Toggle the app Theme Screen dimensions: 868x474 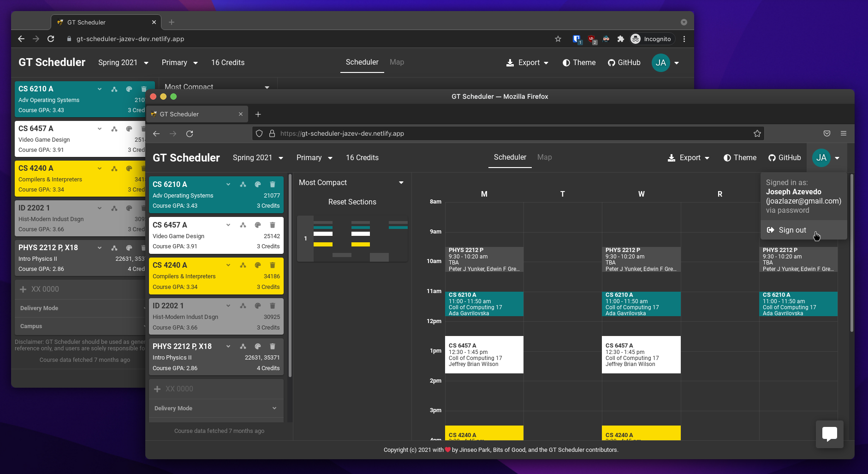739,157
